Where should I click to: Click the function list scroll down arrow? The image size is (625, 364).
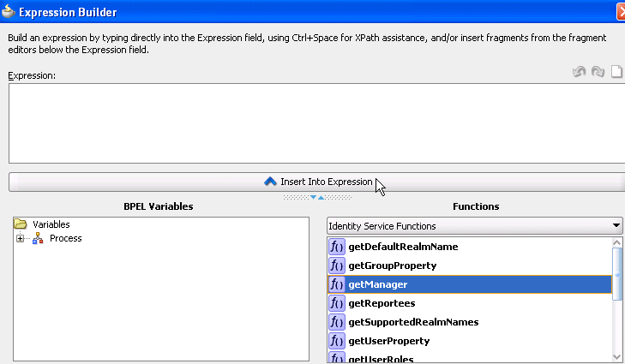coord(617,357)
